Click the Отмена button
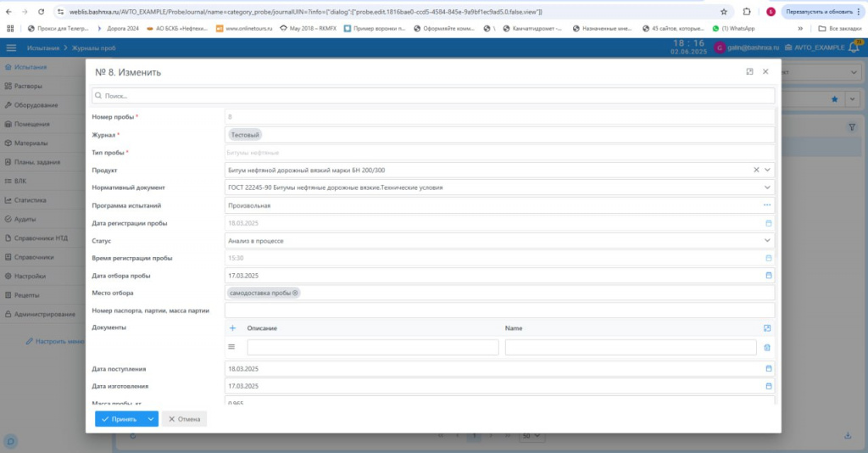The image size is (868, 453). 184,419
